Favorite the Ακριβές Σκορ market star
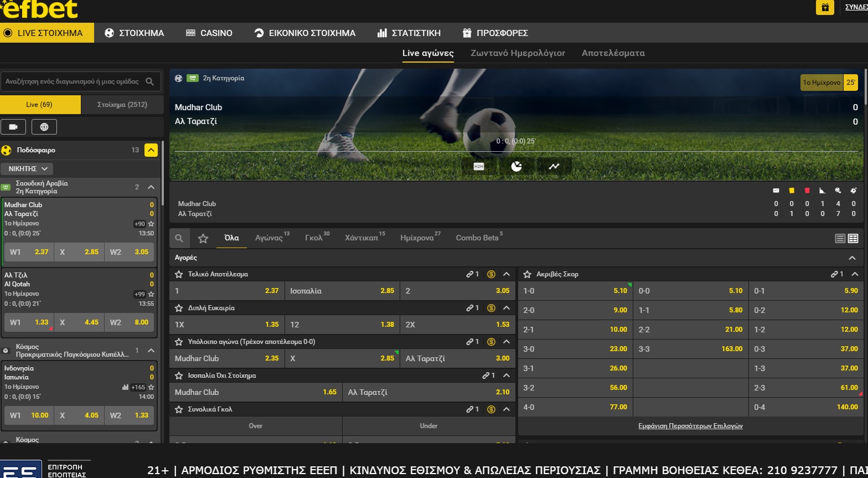Image resolution: width=868 pixels, height=478 pixels. click(527, 274)
